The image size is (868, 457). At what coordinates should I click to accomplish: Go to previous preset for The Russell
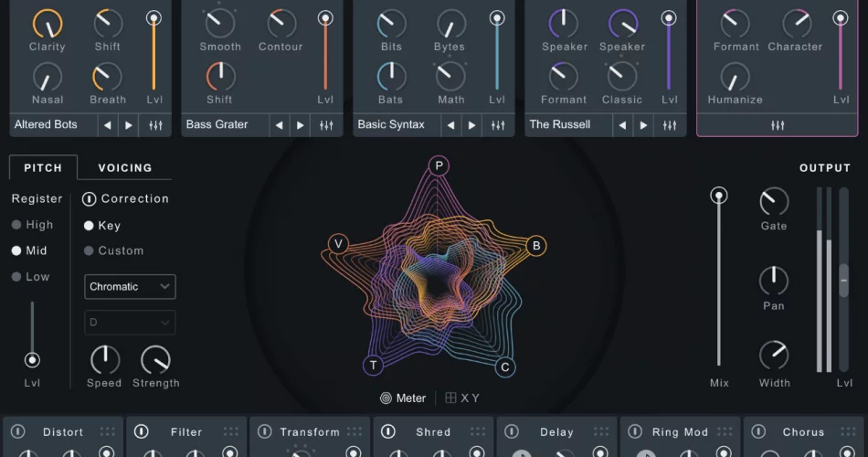coord(622,125)
